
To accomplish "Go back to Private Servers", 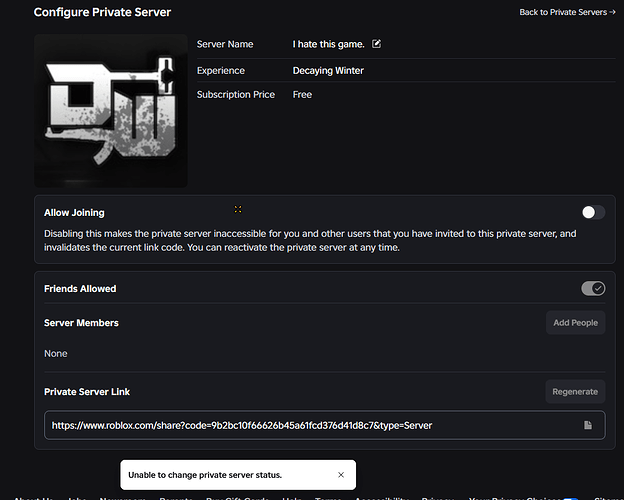I will point(567,12).
